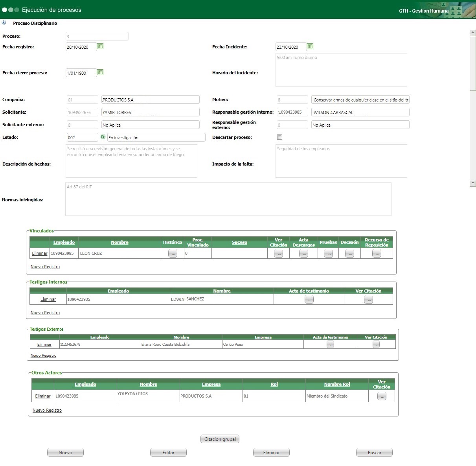Click the Proceso Disciplinario header icon

coord(4,23)
